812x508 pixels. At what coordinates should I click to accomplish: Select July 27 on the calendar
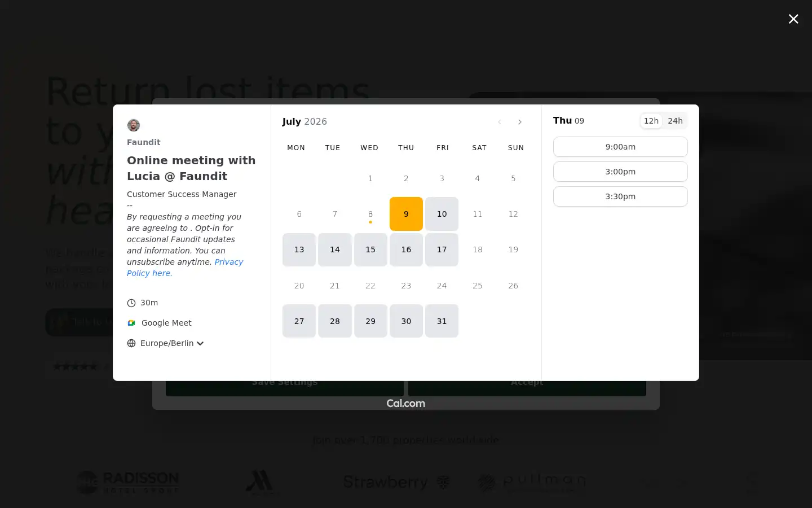[x=299, y=321]
